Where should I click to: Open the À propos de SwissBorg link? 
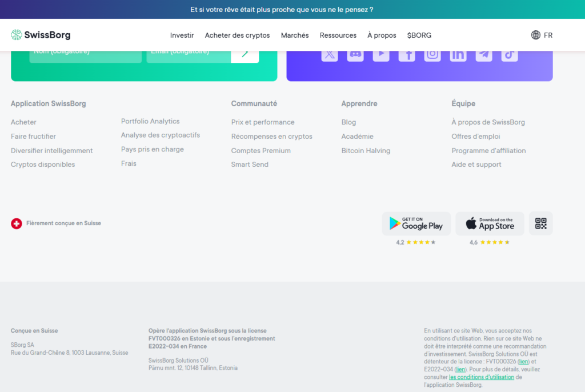point(488,122)
